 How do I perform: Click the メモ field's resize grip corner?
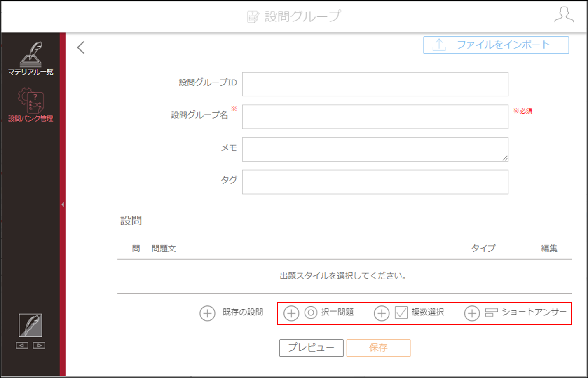(505, 158)
